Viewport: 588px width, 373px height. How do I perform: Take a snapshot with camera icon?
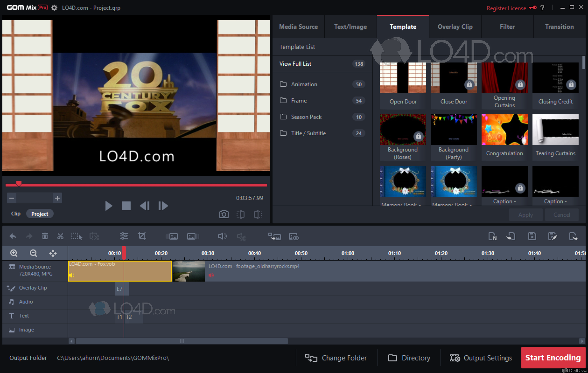[224, 214]
